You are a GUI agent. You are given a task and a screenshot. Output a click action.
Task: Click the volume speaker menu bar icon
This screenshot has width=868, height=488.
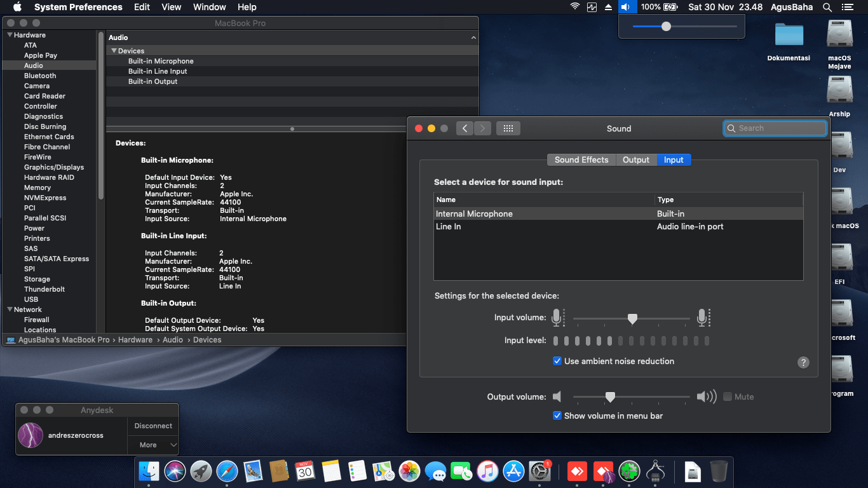626,7
